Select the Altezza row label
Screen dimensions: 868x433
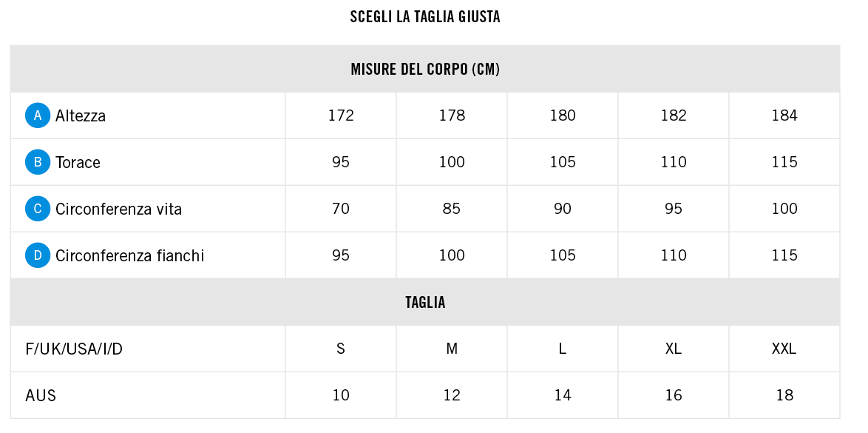[81, 116]
